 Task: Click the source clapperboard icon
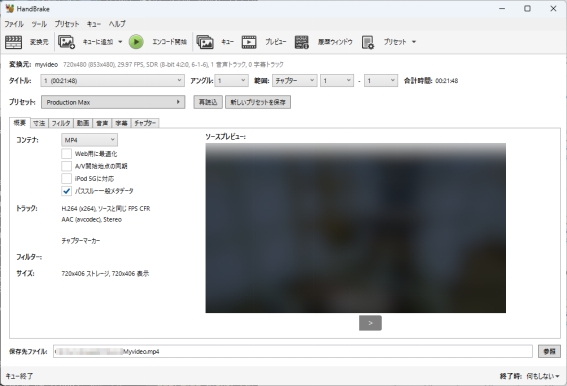tap(14, 42)
